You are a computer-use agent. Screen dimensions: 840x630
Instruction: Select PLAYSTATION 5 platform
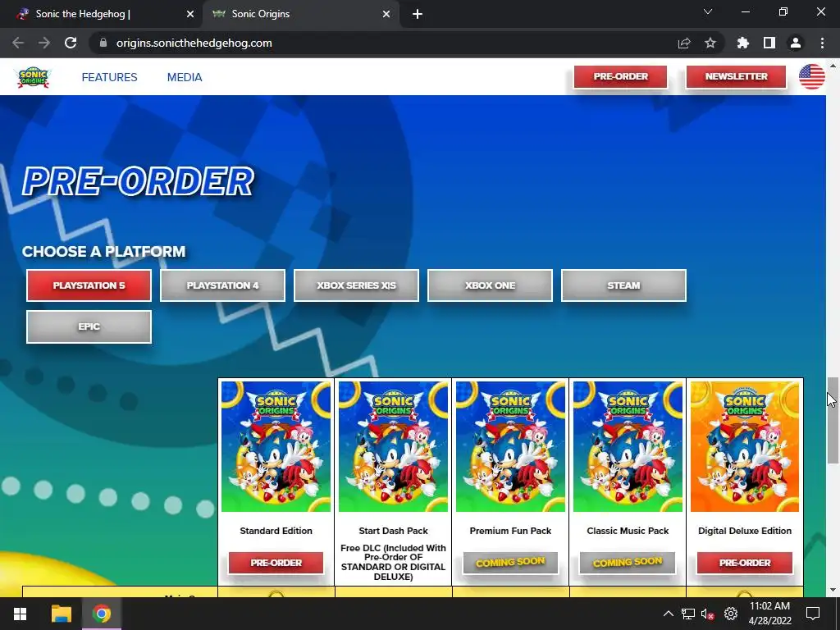pyautogui.click(x=89, y=285)
